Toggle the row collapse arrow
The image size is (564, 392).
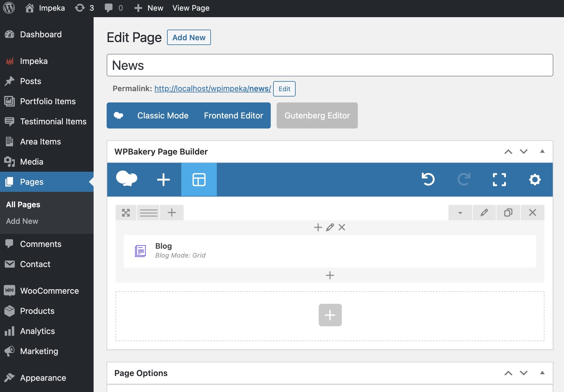pyautogui.click(x=460, y=213)
